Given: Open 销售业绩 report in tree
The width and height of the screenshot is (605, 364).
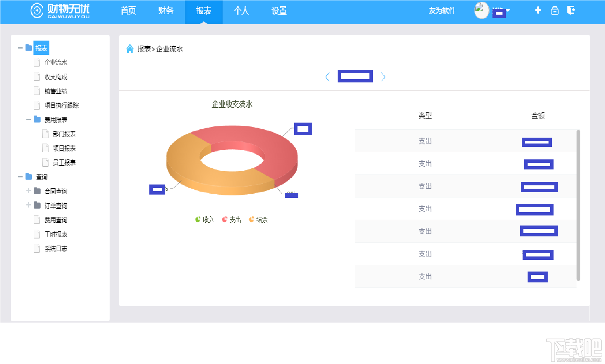Looking at the screenshot, I should 56,91.
